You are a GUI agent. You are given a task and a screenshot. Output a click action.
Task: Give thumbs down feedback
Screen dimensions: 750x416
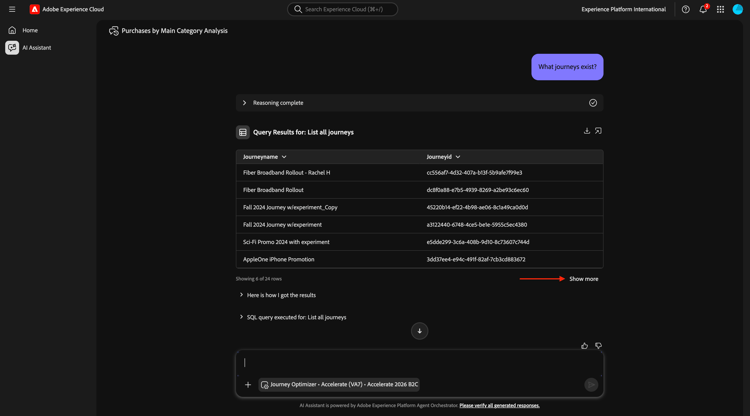tap(598, 346)
